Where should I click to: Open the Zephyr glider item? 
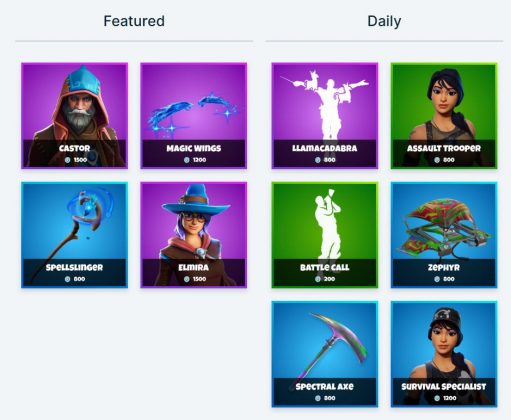click(444, 235)
